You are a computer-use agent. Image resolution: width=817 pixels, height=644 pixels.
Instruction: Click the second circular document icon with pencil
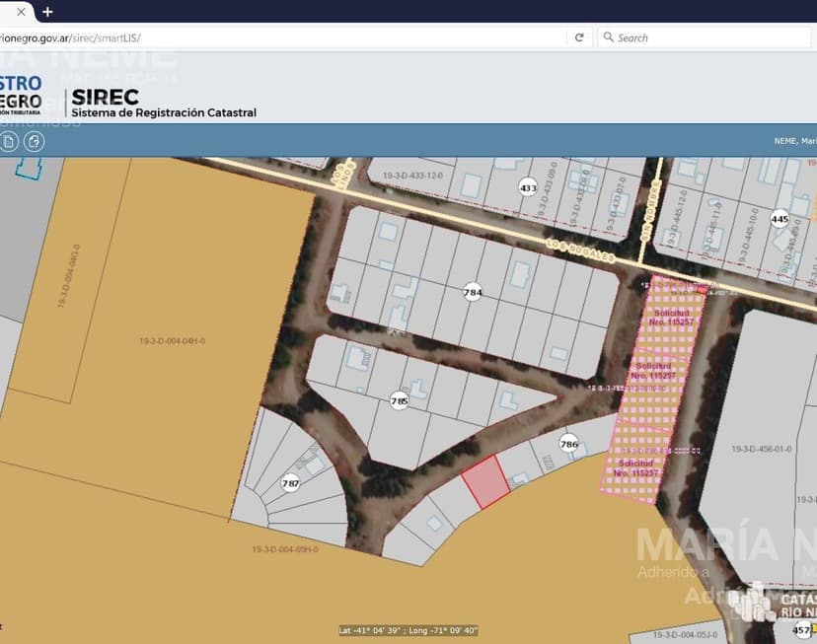tap(34, 141)
